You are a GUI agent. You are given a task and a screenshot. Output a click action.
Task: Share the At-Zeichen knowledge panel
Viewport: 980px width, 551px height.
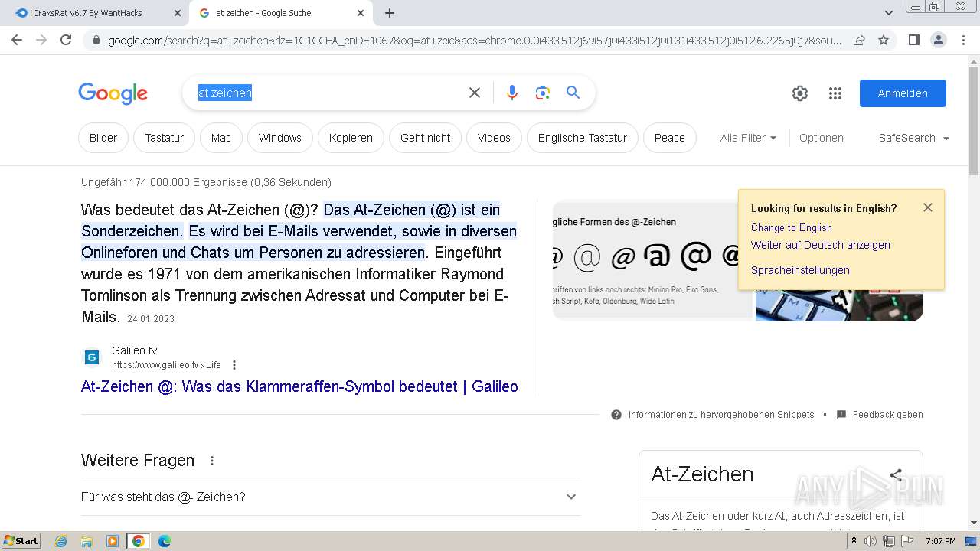pyautogui.click(x=896, y=474)
